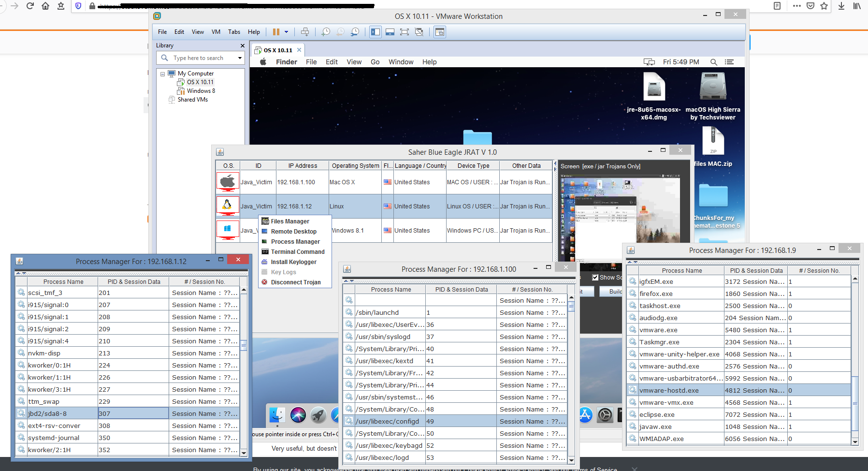Click the screen mirroring icon in macOS menu bar
Viewport: 868px width, 471px height.
point(649,62)
